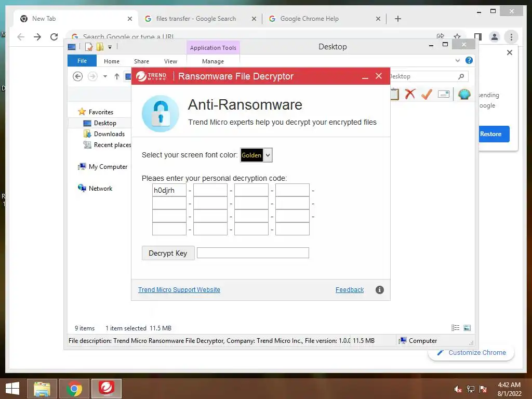
Task: Click the Trend Micro logo in title bar
Action: 151,76
